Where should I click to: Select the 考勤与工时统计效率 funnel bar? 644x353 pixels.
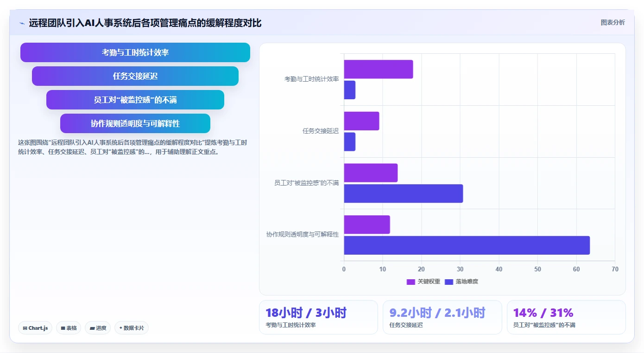coord(135,52)
